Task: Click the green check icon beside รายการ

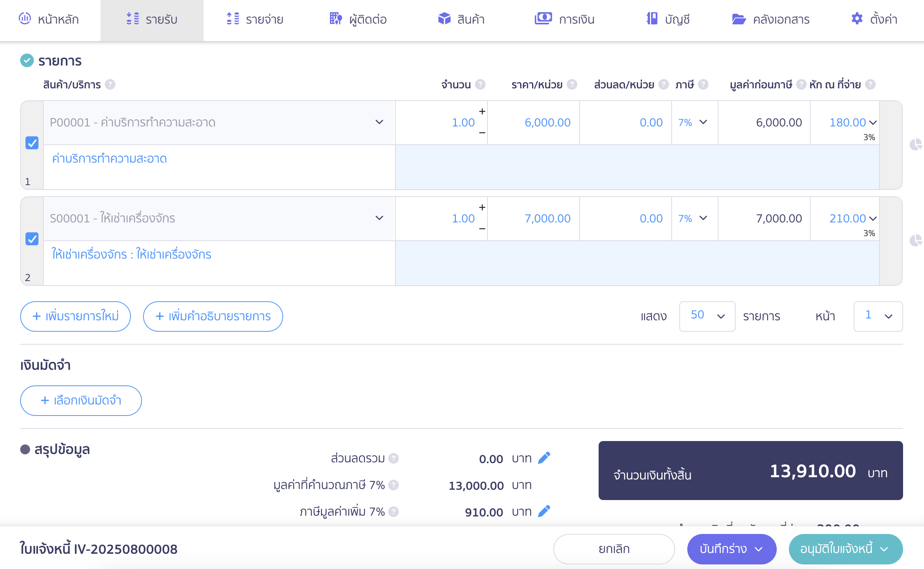Action: point(27,61)
